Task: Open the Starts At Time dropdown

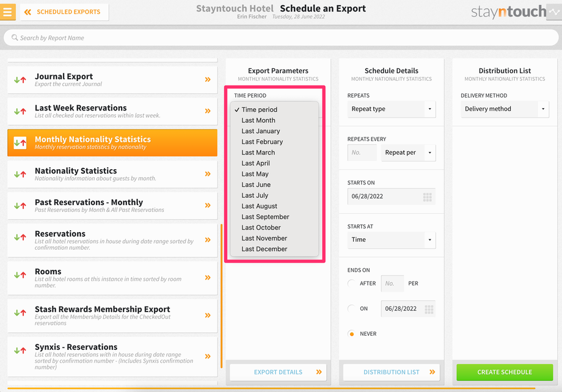Action: pos(392,240)
